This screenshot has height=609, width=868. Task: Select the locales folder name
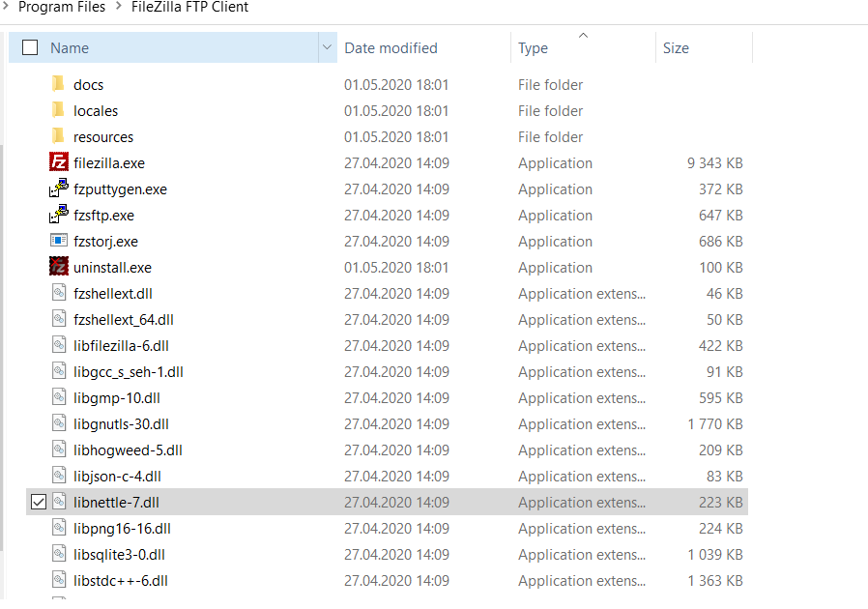pos(96,111)
